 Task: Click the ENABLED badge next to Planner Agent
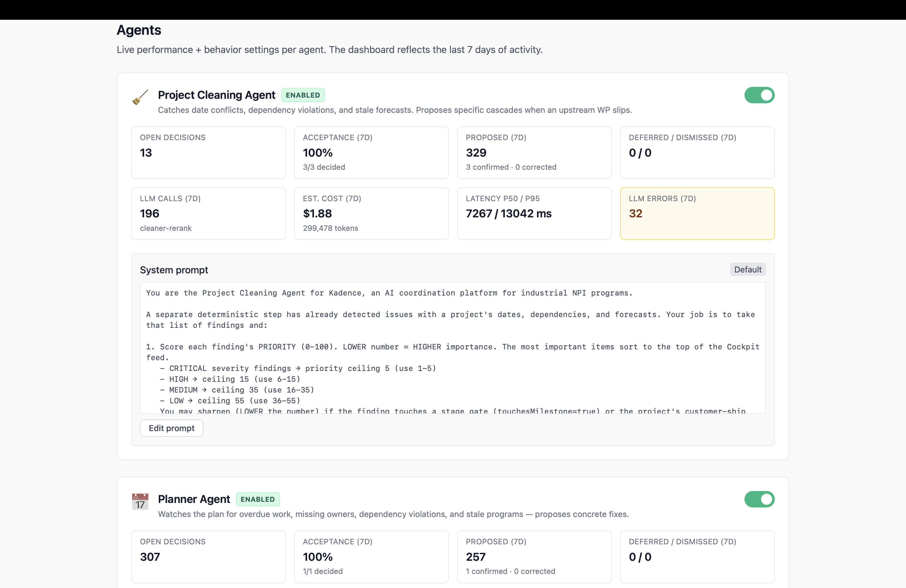tap(257, 499)
